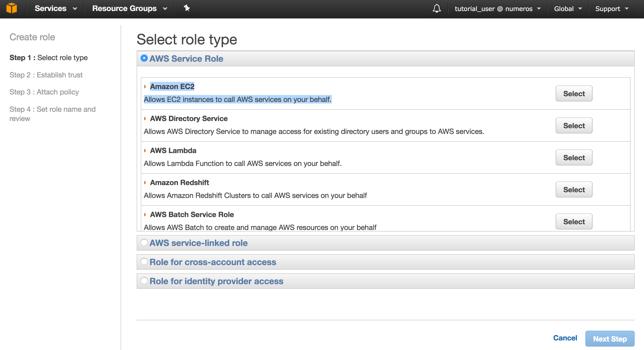Open the Global region dropdown
The image size is (644, 350).
click(x=568, y=9)
